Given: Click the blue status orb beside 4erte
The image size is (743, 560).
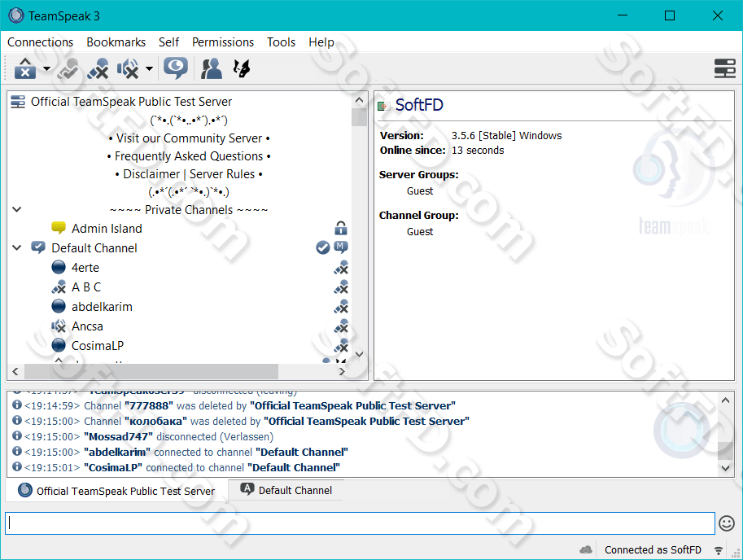Looking at the screenshot, I should (59, 267).
